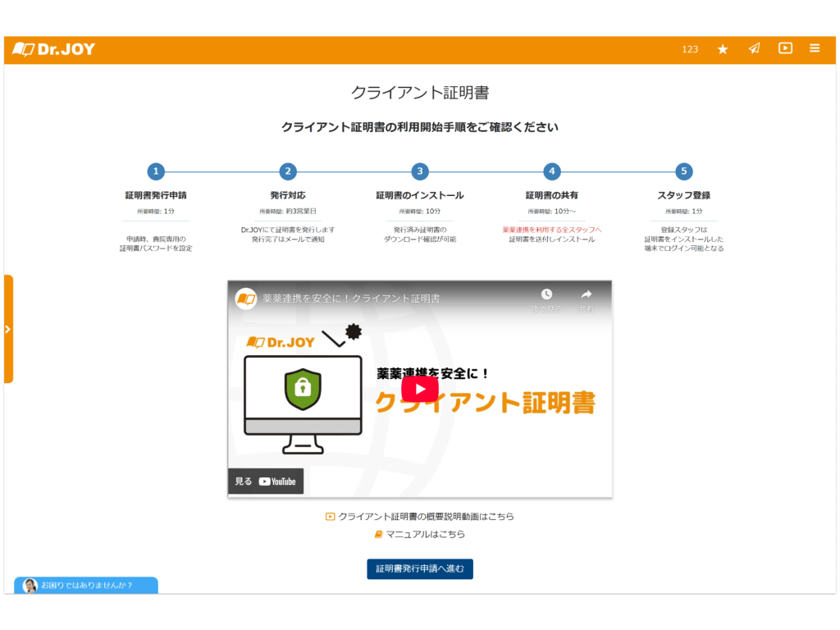Click the 証明書発行申請へ進む button

tap(420, 568)
